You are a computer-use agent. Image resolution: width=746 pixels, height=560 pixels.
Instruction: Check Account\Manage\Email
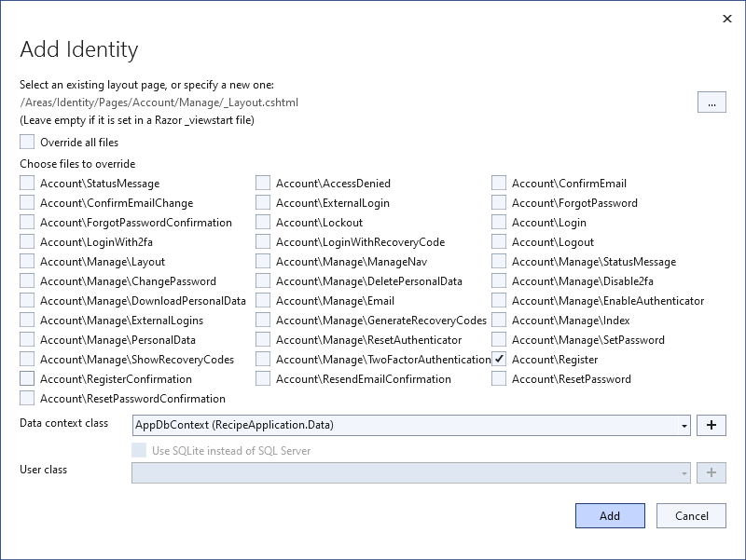coord(263,300)
